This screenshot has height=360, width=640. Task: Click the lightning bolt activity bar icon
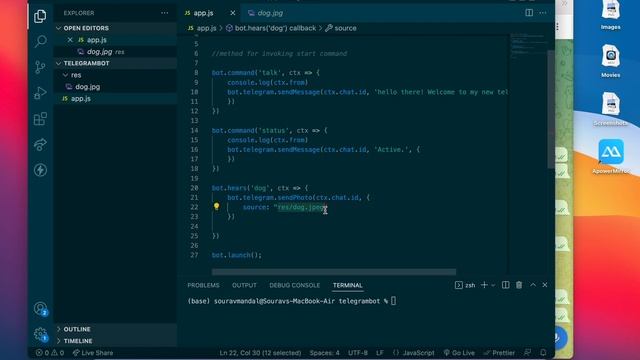(40, 170)
